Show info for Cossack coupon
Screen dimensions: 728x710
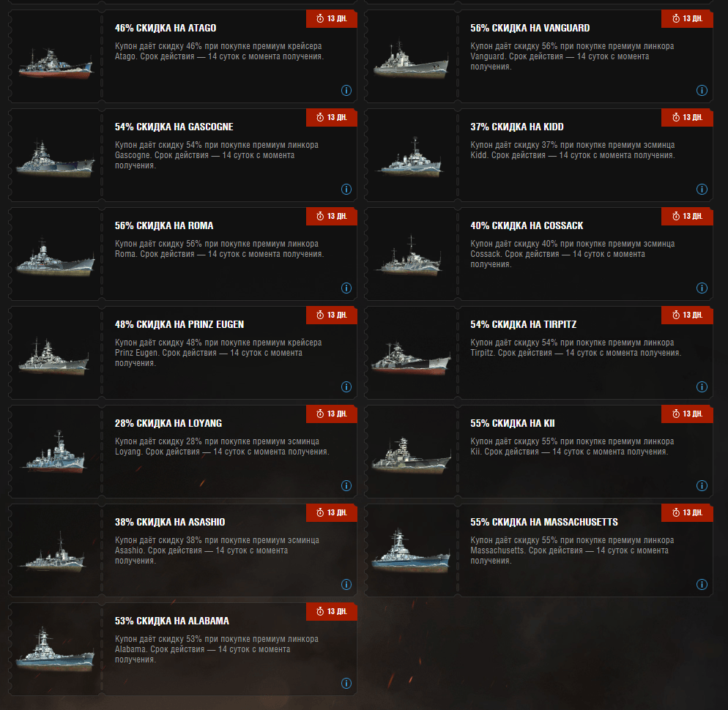[702, 288]
